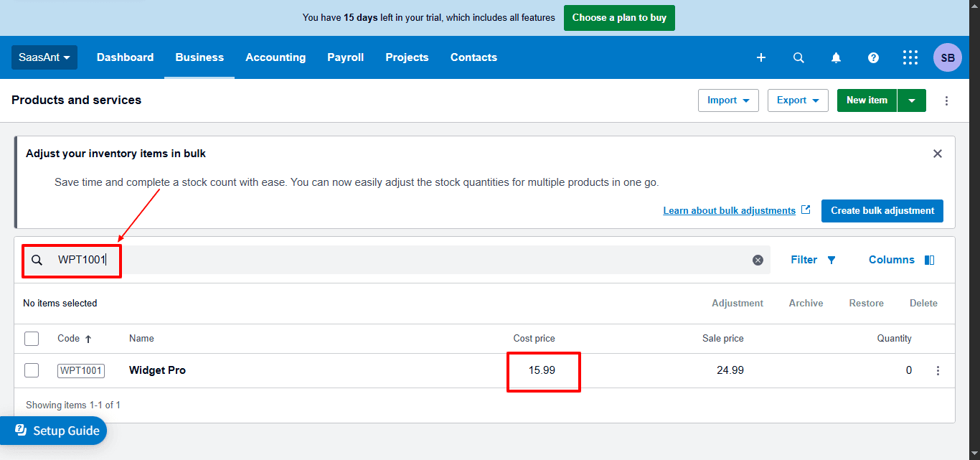980x460 pixels.
Task: Click Create bulk adjustment button
Action: [882, 210]
